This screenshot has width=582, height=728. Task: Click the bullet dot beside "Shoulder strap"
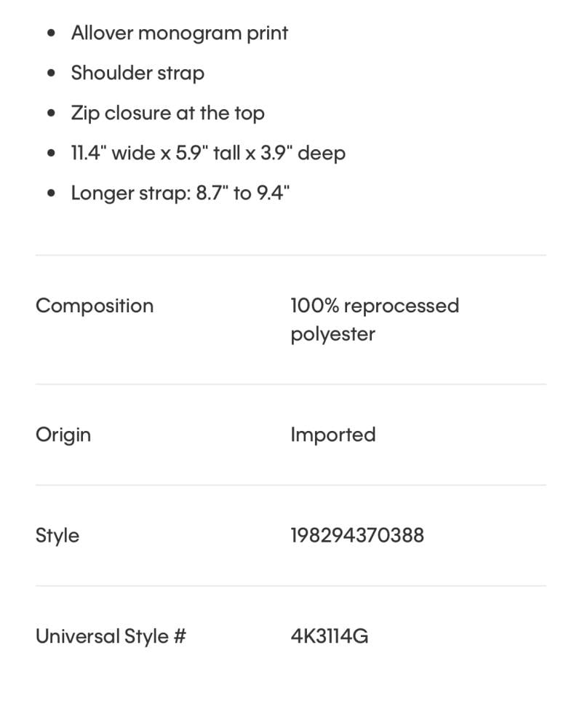pyautogui.click(x=51, y=74)
